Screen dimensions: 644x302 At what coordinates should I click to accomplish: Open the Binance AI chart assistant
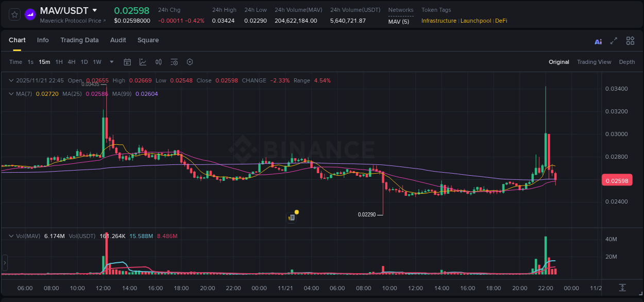[x=598, y=41]
